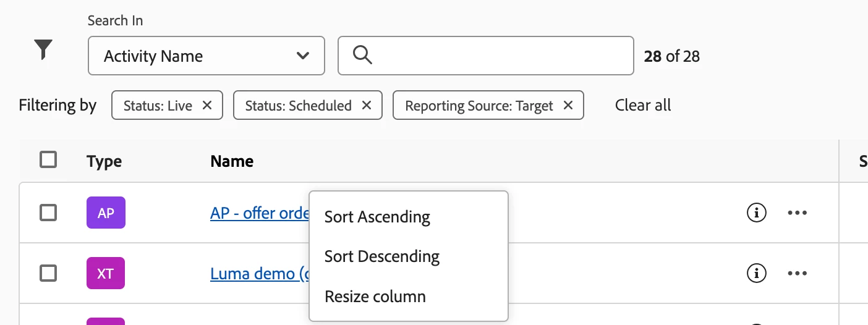The width and height of the screenshot is (868, 325).
Task: Click the search magnifier icon
Action: click(x=362, y=56)
